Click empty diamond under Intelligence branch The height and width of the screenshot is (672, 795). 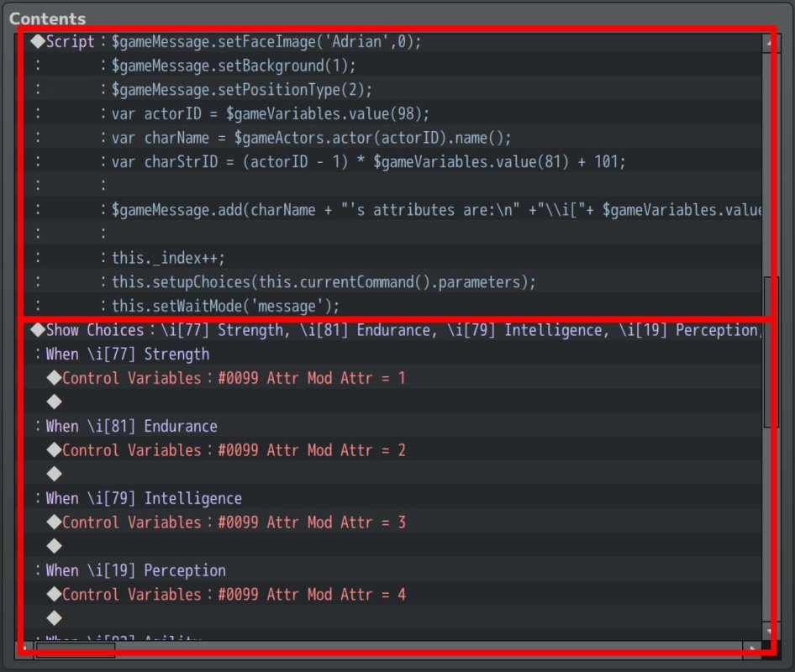(x=55, y=546)
